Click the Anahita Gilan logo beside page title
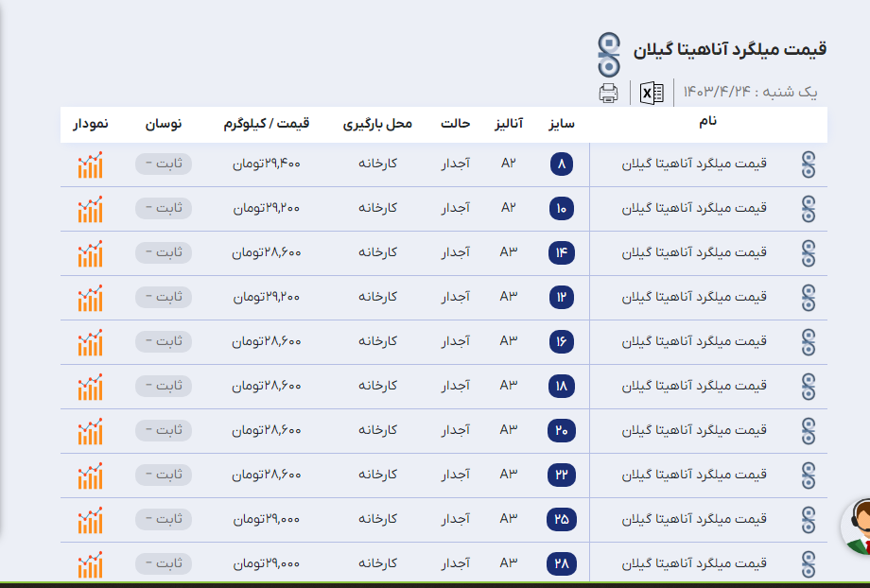The height and width of the screenshot is (588, 870). (x=610, y=55)
